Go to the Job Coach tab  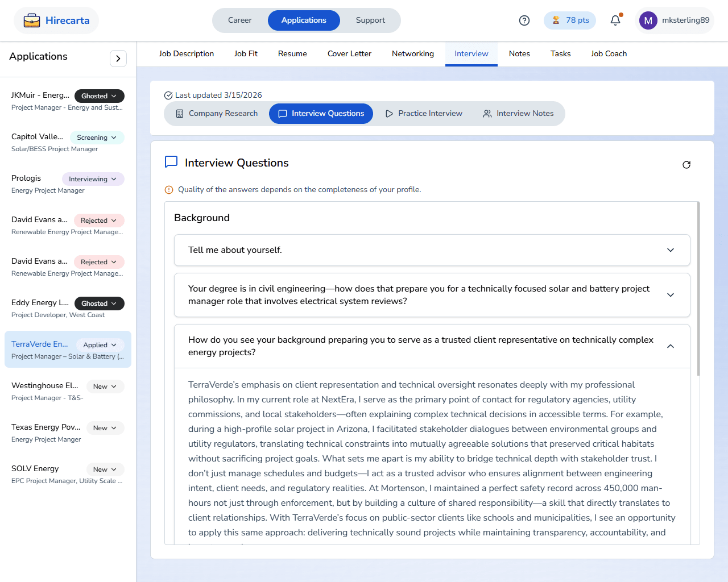pos(609,54)
